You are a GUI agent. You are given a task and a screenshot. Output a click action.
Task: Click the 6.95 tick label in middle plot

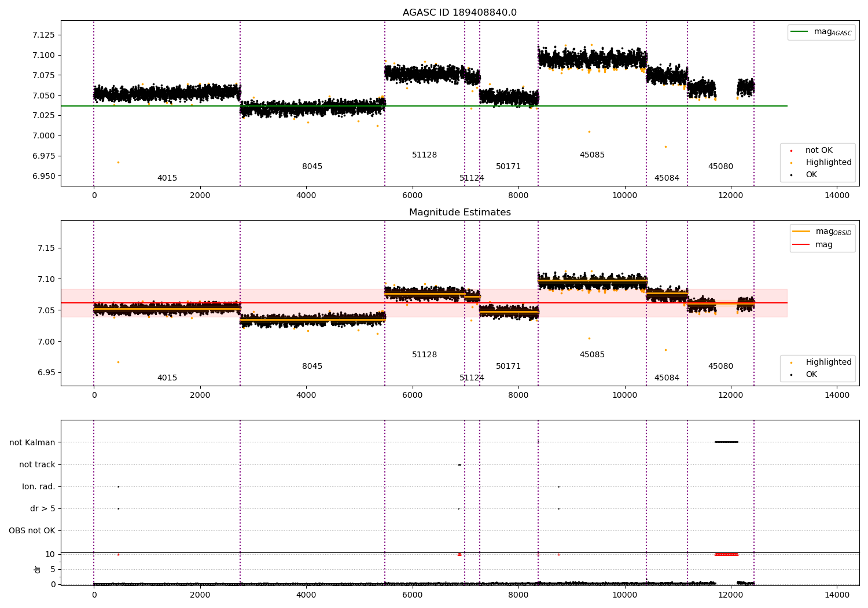46,373
